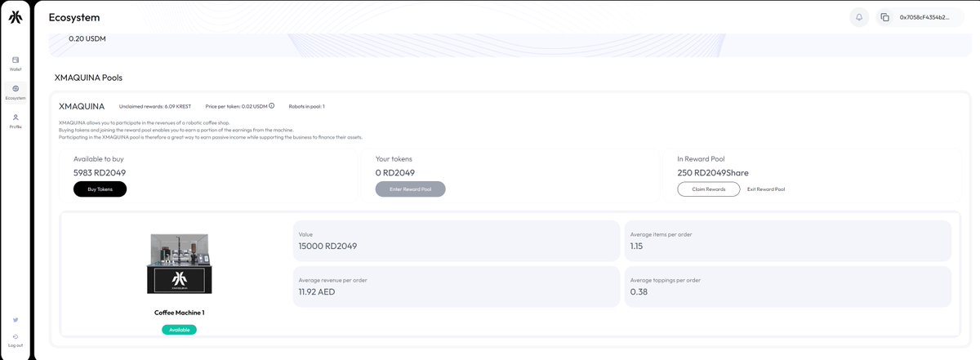Open the Profile page in the sidebar
980x360 pixels.
click(16, 121)
